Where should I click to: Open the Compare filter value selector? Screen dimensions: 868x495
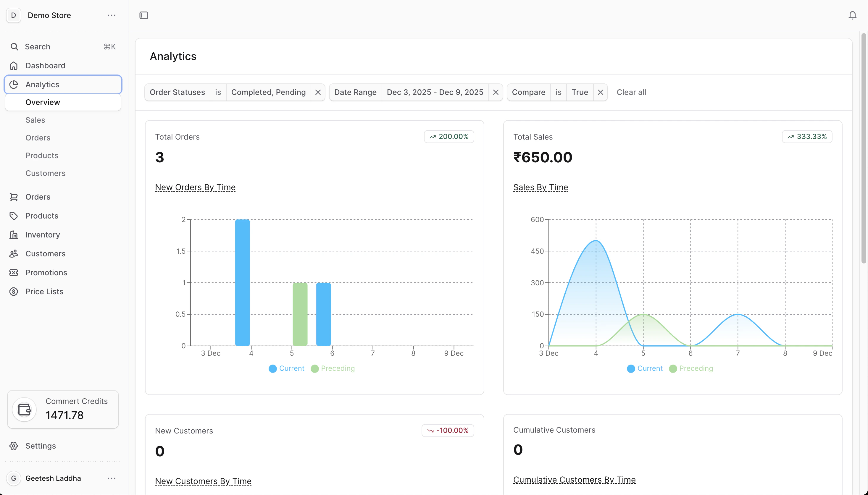580,92
